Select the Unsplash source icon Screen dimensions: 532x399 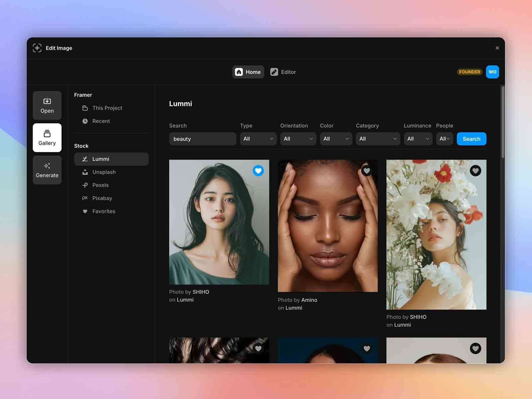click(85, 172)
